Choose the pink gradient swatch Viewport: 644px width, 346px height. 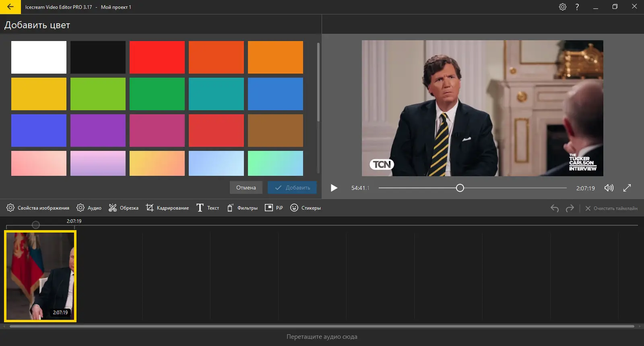pyautogui.click(x=39, y=163)
